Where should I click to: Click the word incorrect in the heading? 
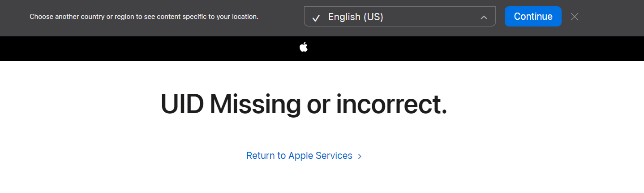(391, 104)
